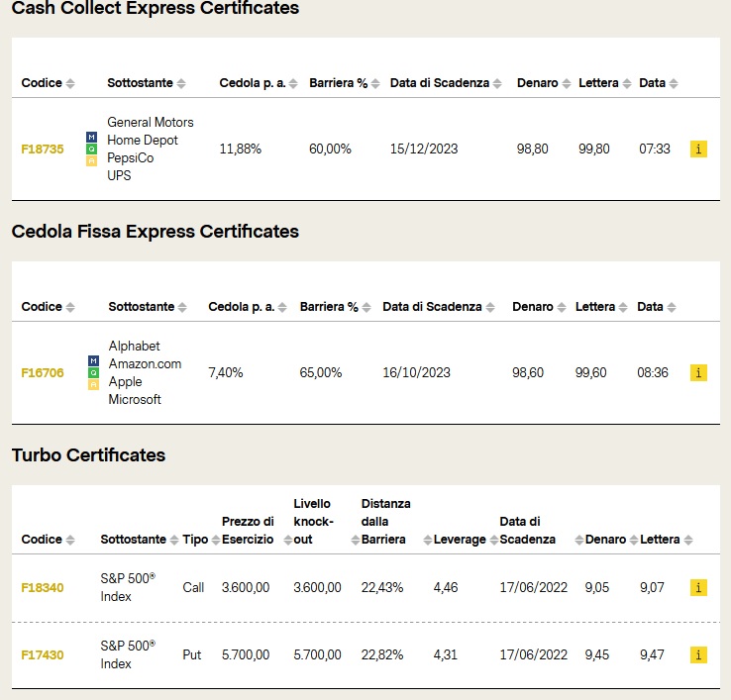Viewport: 731px width, 700px height.
Task: Sort Turbo table by Codice
Action: [x=70, y=541]
